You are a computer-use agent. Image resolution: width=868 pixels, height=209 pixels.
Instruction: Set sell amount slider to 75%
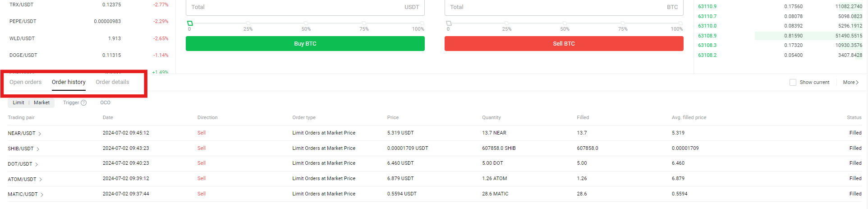623,23
